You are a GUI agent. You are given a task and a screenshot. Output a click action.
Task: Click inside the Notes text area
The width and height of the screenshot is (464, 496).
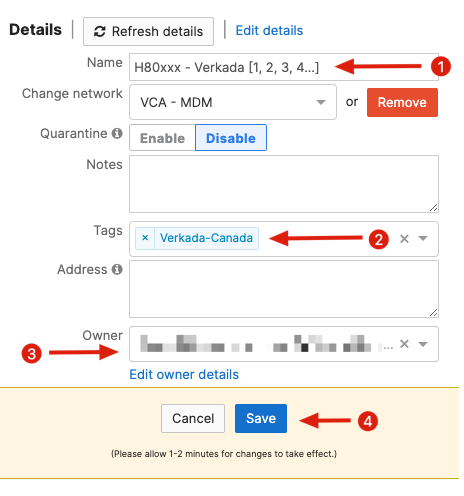point(284,184)
